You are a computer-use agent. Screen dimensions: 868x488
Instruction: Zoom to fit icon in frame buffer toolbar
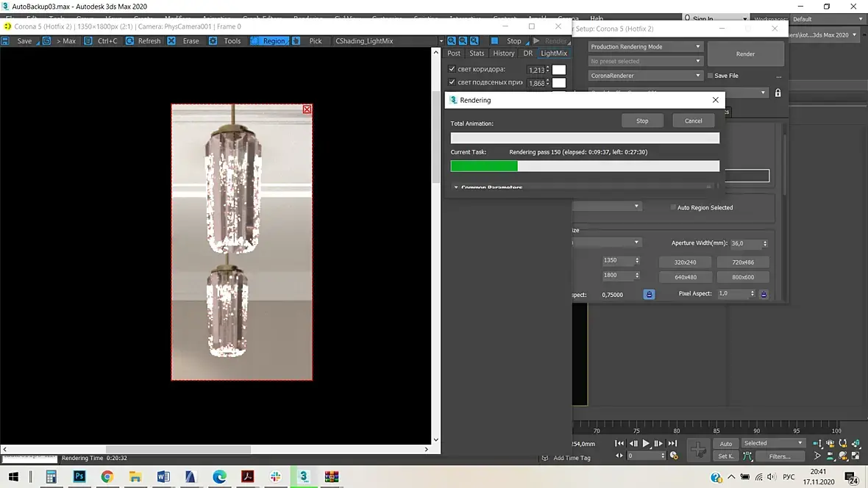coord(474,41)
